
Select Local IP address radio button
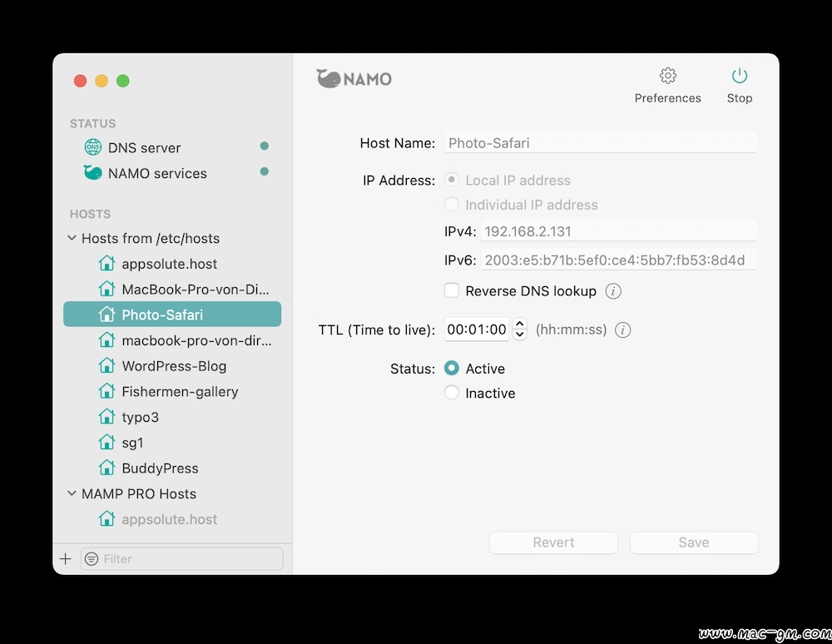[x=452, y=180]
